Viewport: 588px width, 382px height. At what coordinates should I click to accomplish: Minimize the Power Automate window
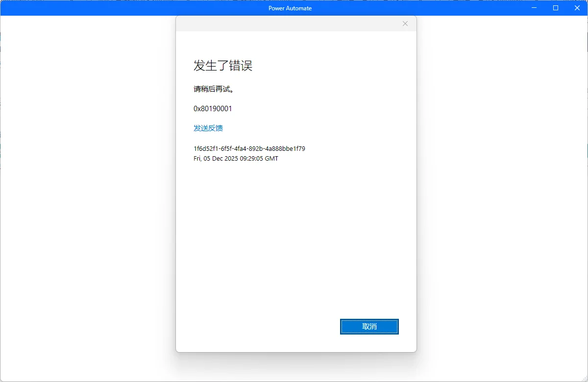534,8
